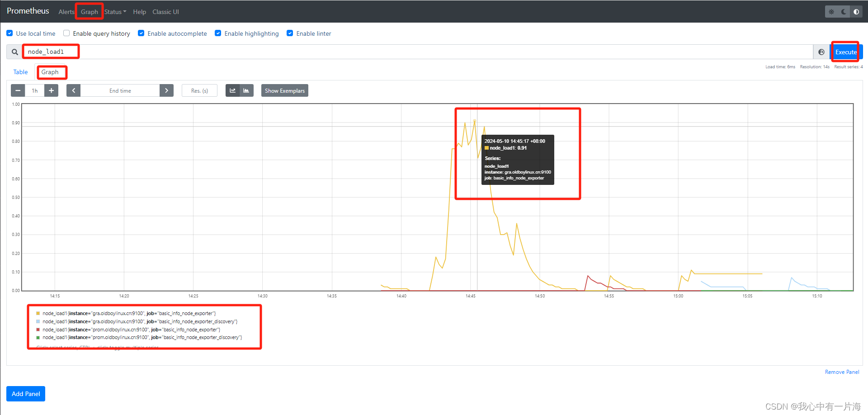The width and height of the screenshot is (868, 415).
Task: Switch to Classic UI
Action: click(165, 12)
